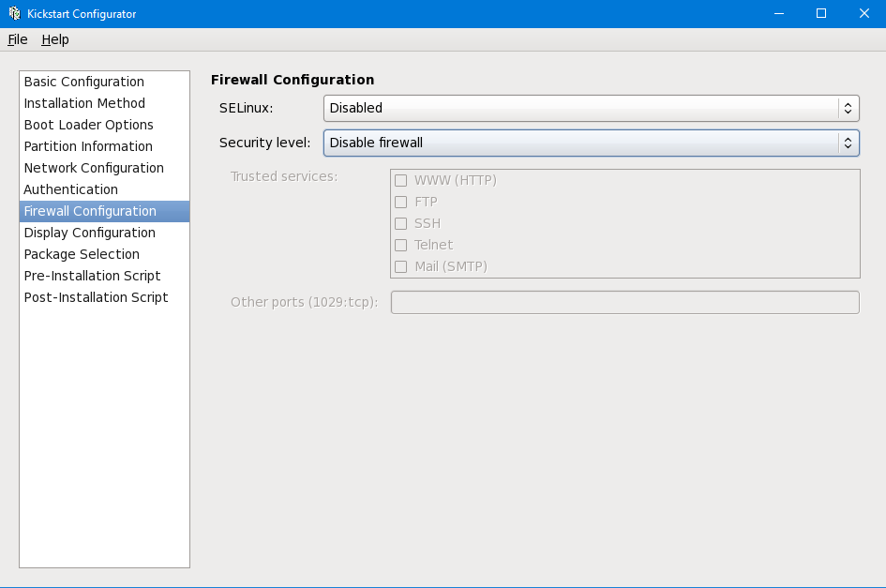
Task: Enable the Mail (SMTP) checkbox
Action: pyautogui.click(x=401, y=266)
